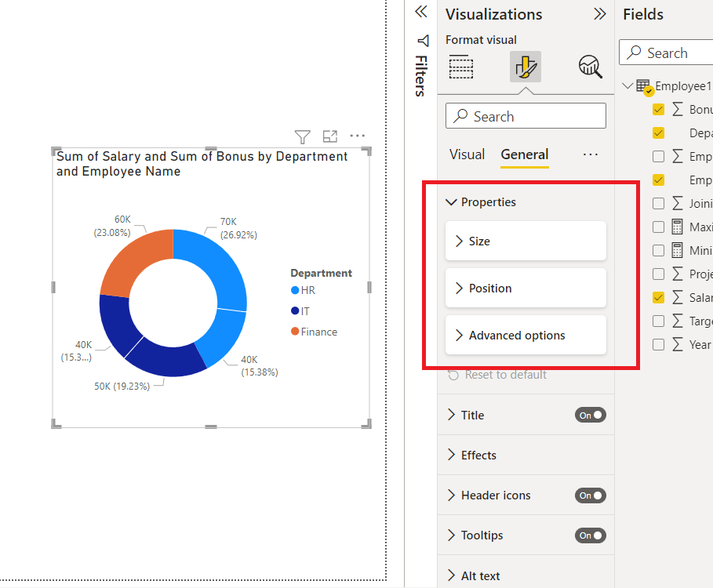Switch to the General tab
The height and width of the screenshot is (588, 713).
525,154
